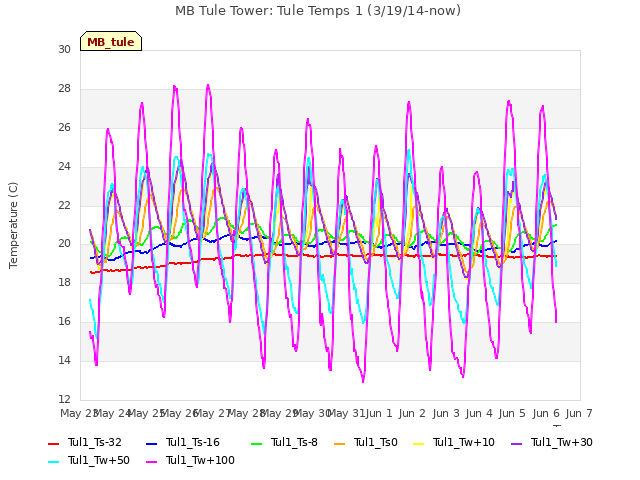Click the 18 y-axis tick label
The height and width of the screenshot is (480, 640).
(x=64, y=282)
